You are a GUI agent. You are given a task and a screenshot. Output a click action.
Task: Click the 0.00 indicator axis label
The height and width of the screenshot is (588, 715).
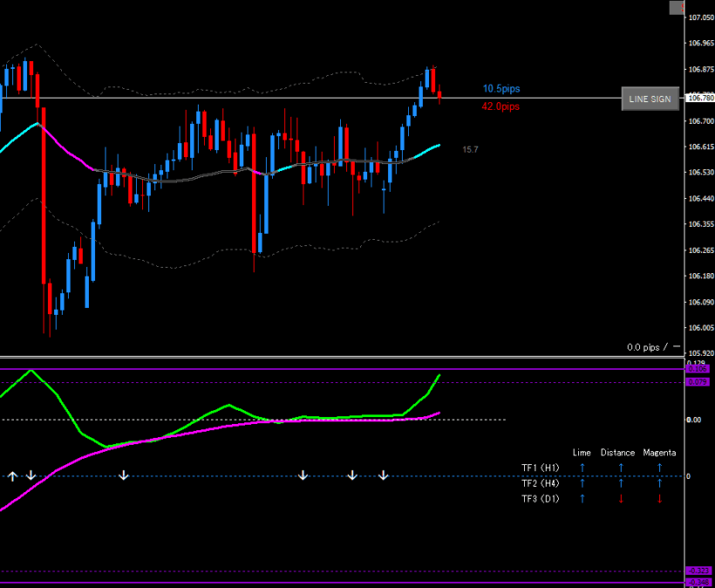coord(693,420)
